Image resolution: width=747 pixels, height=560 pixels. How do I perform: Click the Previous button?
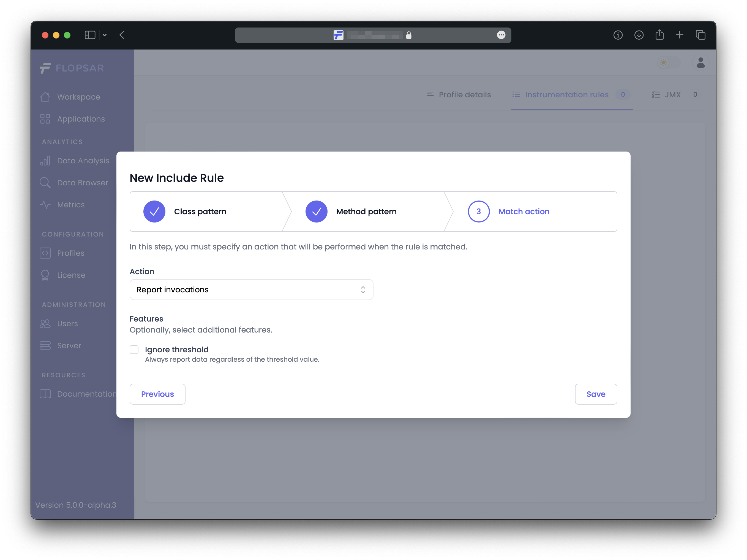click(x=157, y=394)
